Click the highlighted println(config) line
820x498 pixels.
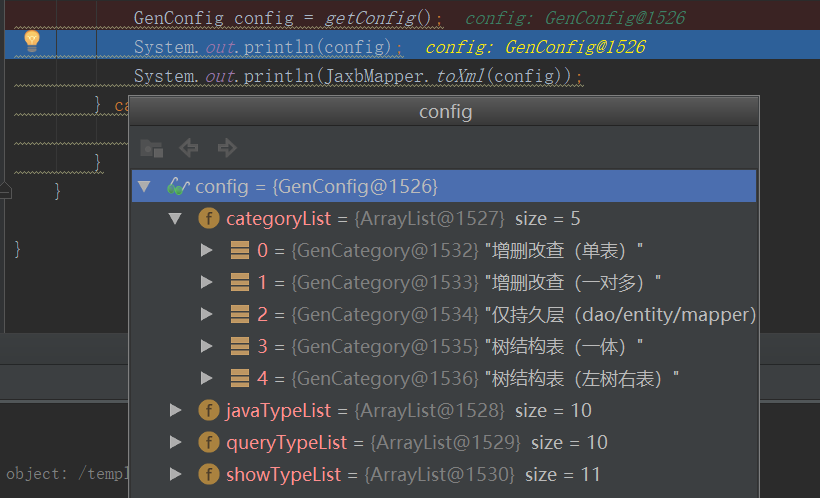click(x=412, y=45)
